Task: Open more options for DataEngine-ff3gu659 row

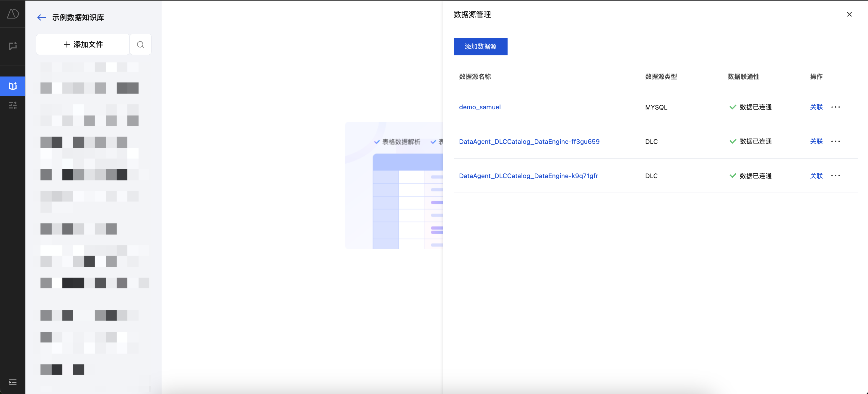Action: tap(835, 141)
